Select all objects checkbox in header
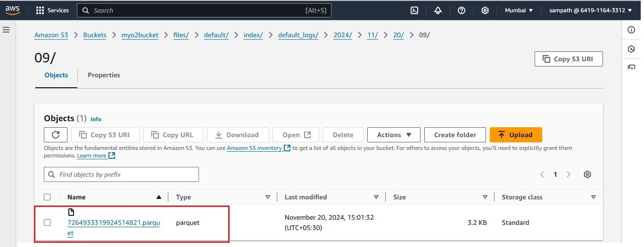This screenshot has height=247, width=644. pos(47,197)
